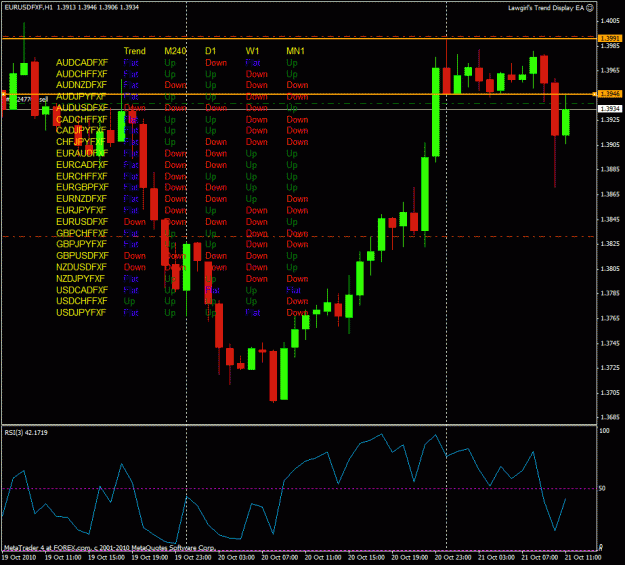
Task: Click the NZDUSDFXF pair name
Action: tap(81, 267)
